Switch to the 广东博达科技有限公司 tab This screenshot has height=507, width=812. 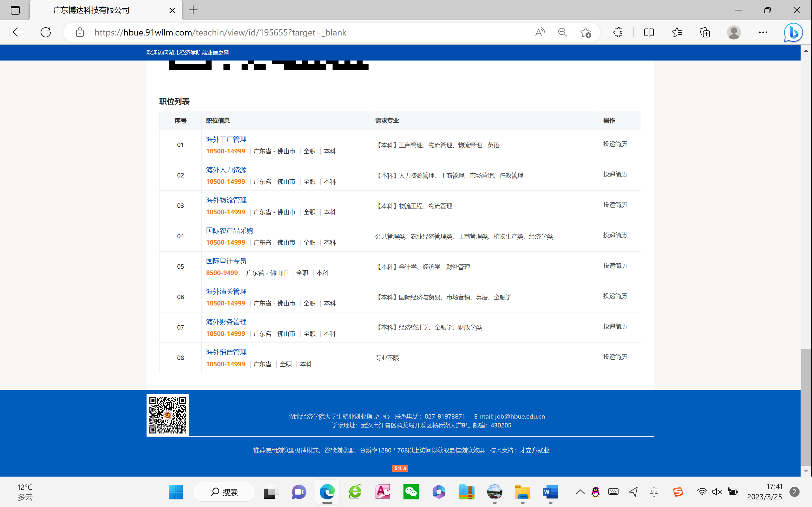coord(91,10)
